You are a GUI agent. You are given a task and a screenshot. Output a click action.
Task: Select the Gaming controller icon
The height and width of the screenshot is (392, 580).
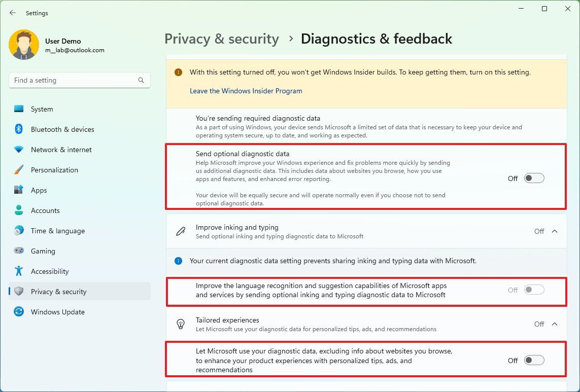pos(19,251)
